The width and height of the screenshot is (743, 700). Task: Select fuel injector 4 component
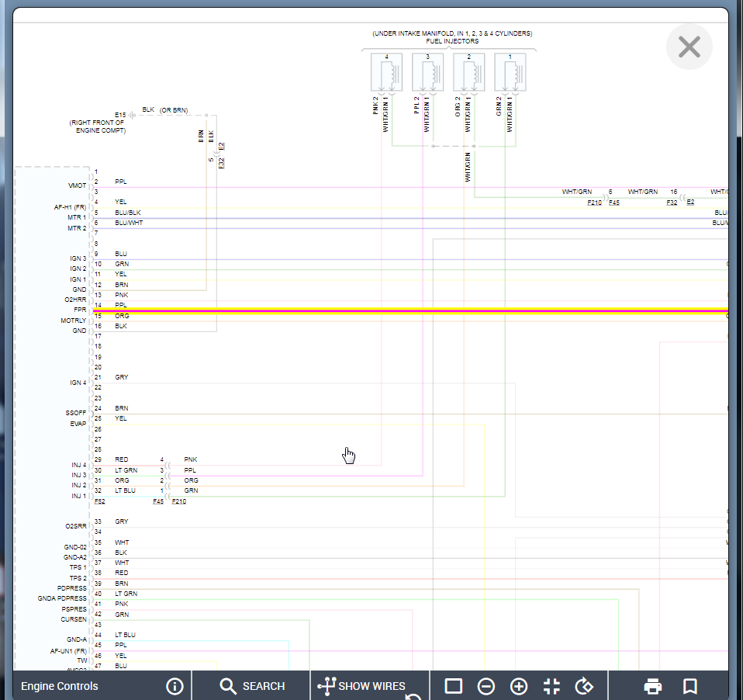[x=387, y=72]
